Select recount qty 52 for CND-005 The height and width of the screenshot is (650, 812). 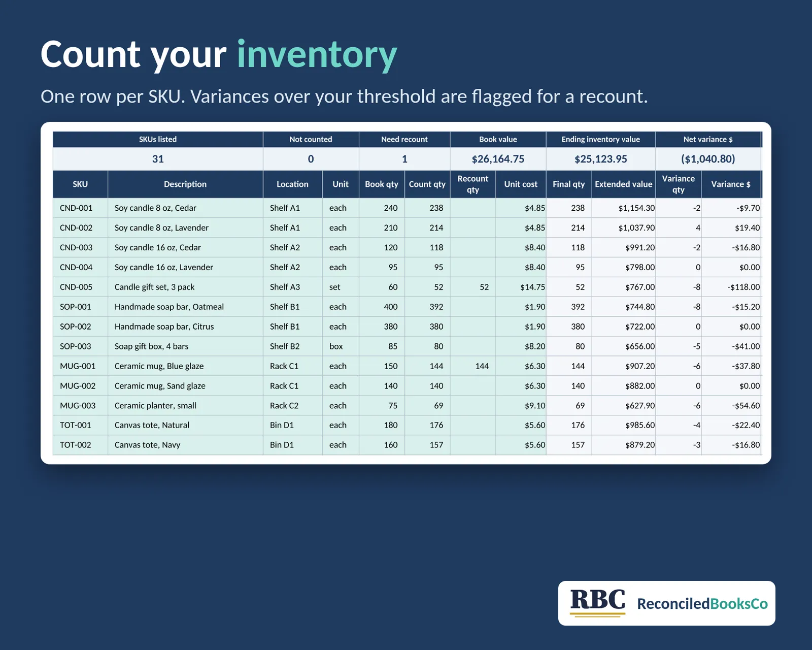click(x=473, y=287)
